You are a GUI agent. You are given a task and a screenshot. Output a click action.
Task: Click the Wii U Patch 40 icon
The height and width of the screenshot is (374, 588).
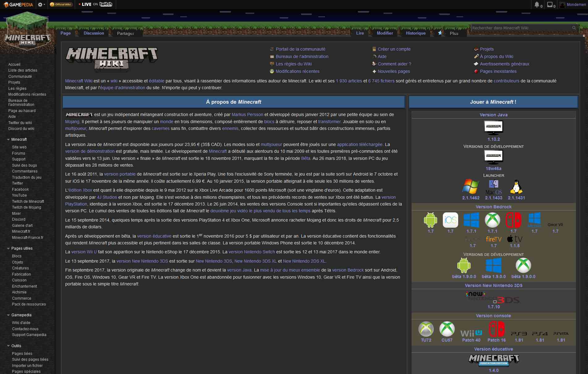pos(471,333)
